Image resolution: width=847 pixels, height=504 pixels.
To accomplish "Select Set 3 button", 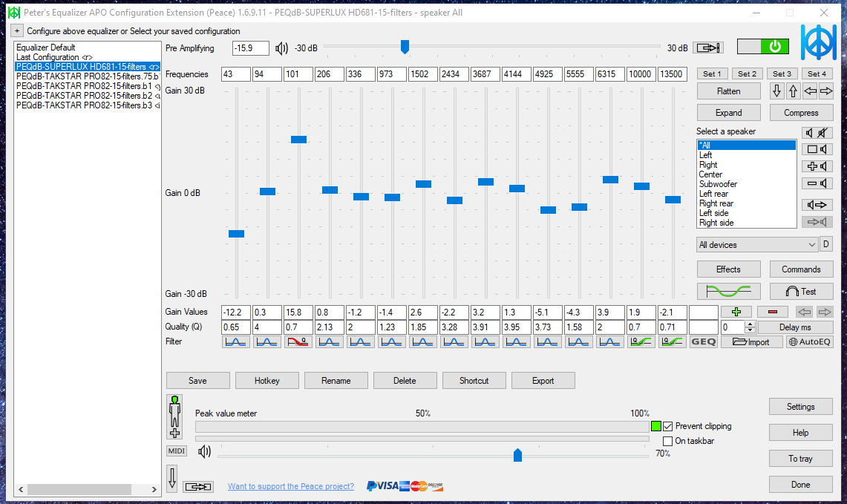I will tap(782, 74).
